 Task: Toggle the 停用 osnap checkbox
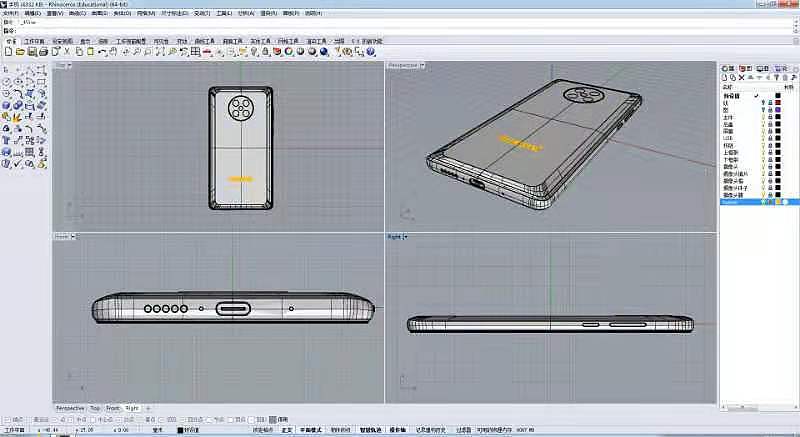pyautogui.click(x=272, y=420)
